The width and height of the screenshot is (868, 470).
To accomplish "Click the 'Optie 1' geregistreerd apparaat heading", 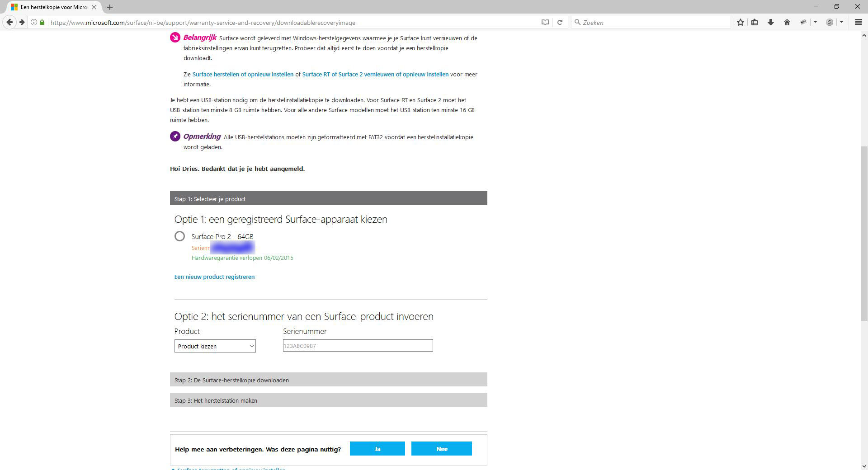I will point(281,219).
